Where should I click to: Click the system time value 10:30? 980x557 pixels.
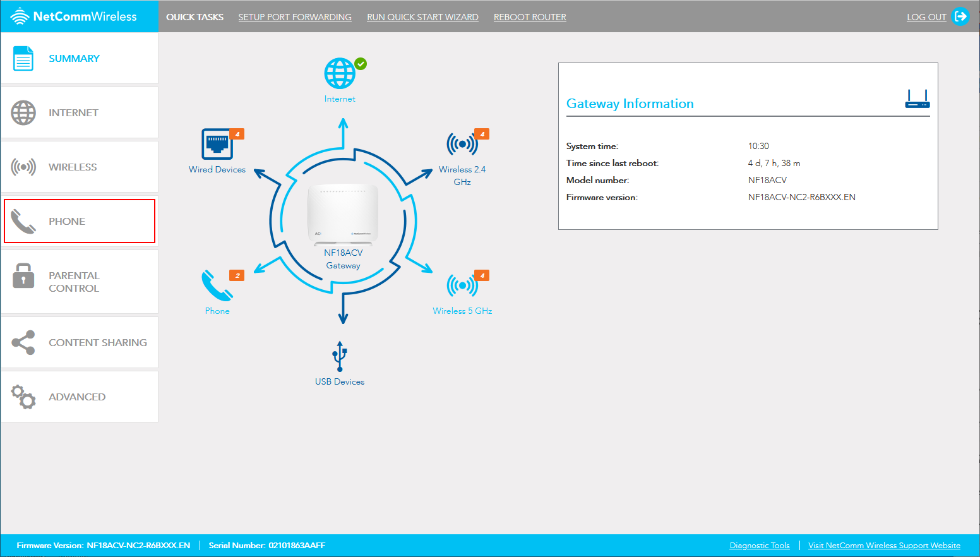click(758, 146)
